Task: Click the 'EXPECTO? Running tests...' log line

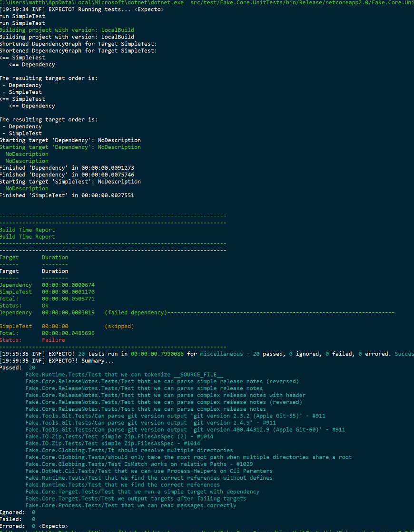Action: [x=82, y=9]
